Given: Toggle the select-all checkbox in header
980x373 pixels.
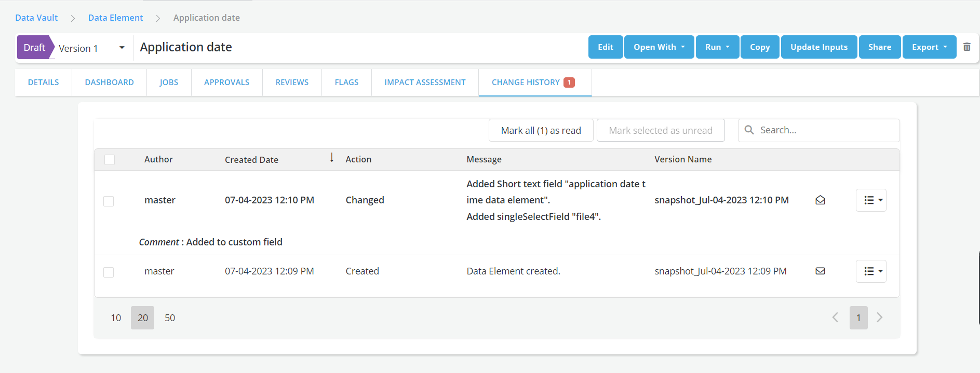Looking at the screenshot, I should (x=110, y=160).
